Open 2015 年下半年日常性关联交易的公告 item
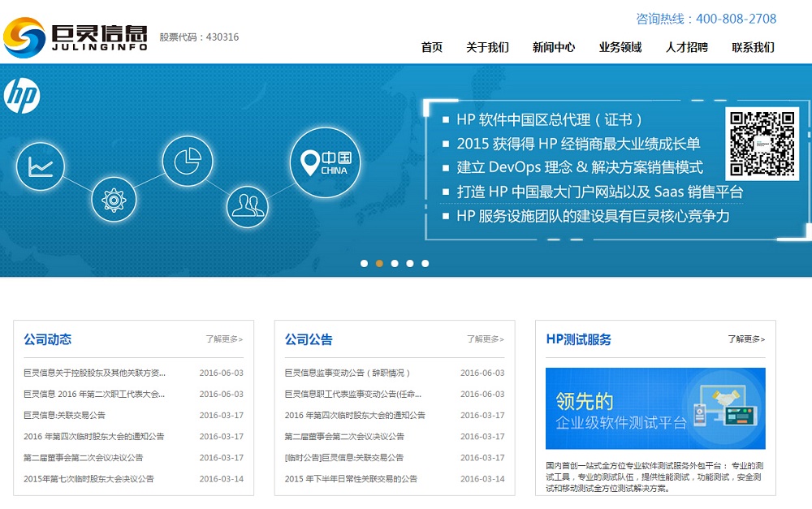This screenshot has height=509, width=812. 351,479
